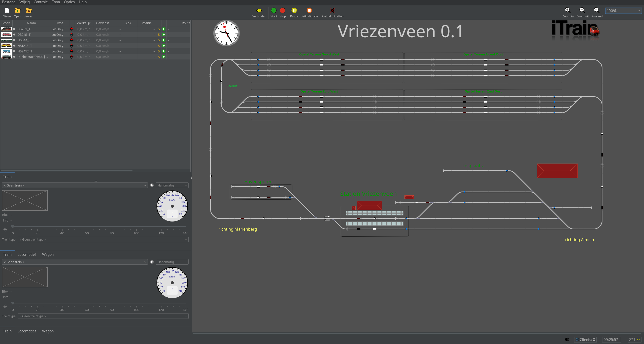Click the Beëindig alle icon
The image size is (644, 344).
[x=309, y=11]
